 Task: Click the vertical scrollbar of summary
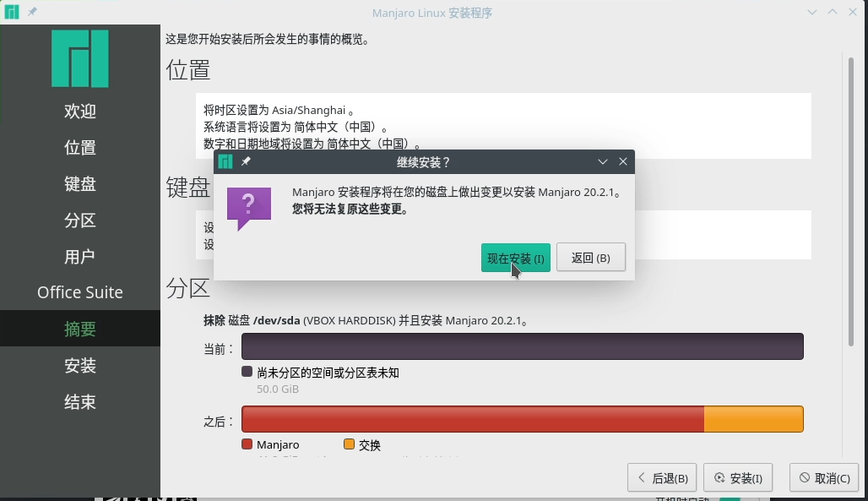coord(851,202)
